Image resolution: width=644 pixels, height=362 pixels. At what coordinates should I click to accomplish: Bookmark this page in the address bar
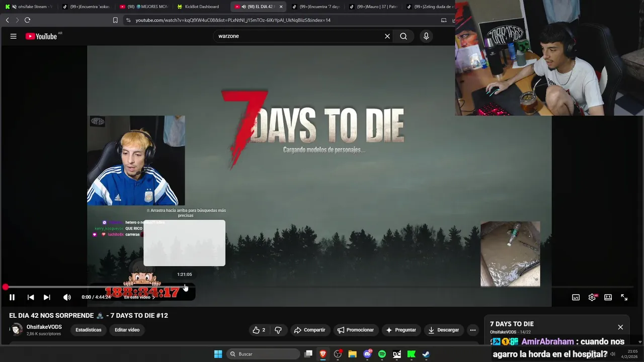(x=115, y=20)
